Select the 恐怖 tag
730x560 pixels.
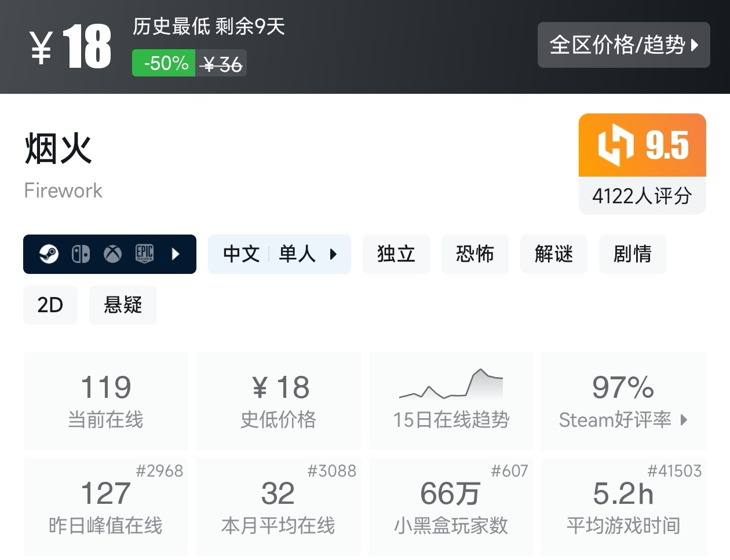pos(475,254)
